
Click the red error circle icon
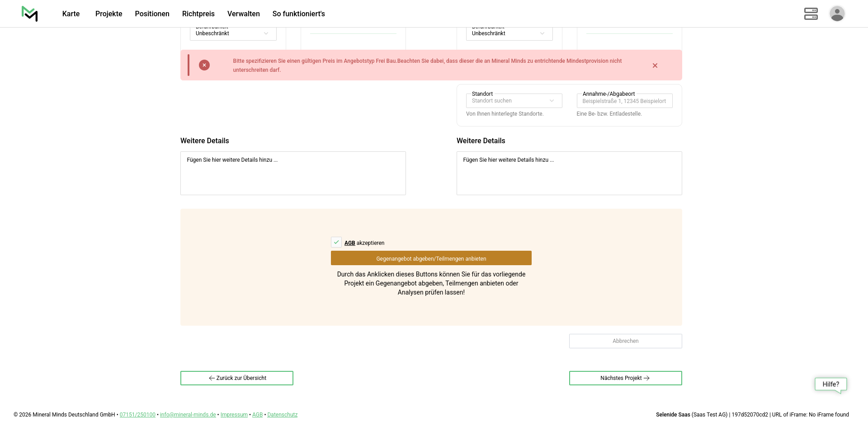point(204,65)
